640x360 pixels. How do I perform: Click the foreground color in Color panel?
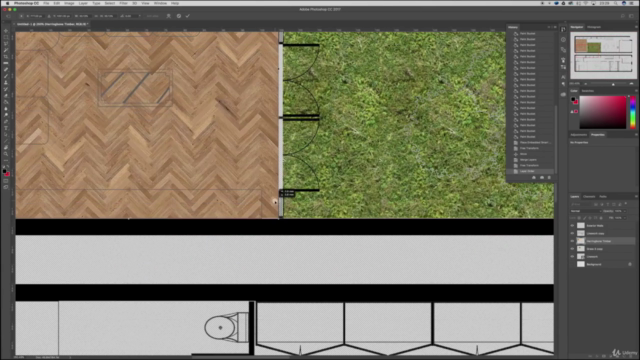pos(573,99)
